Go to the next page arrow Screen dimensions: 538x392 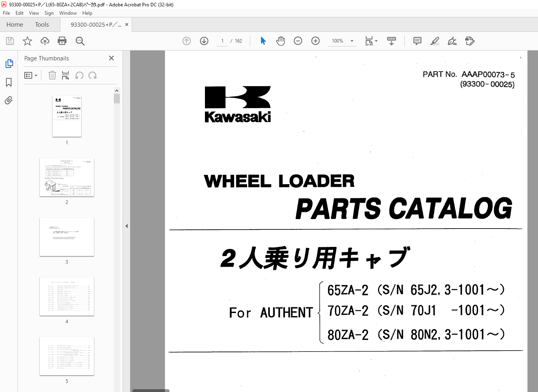204,41
